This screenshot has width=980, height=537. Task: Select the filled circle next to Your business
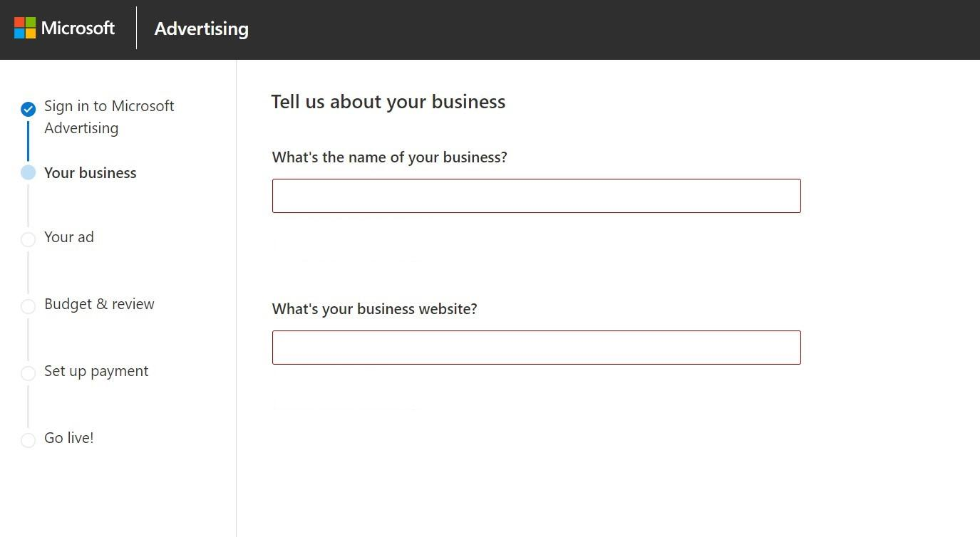pos(29,172)
